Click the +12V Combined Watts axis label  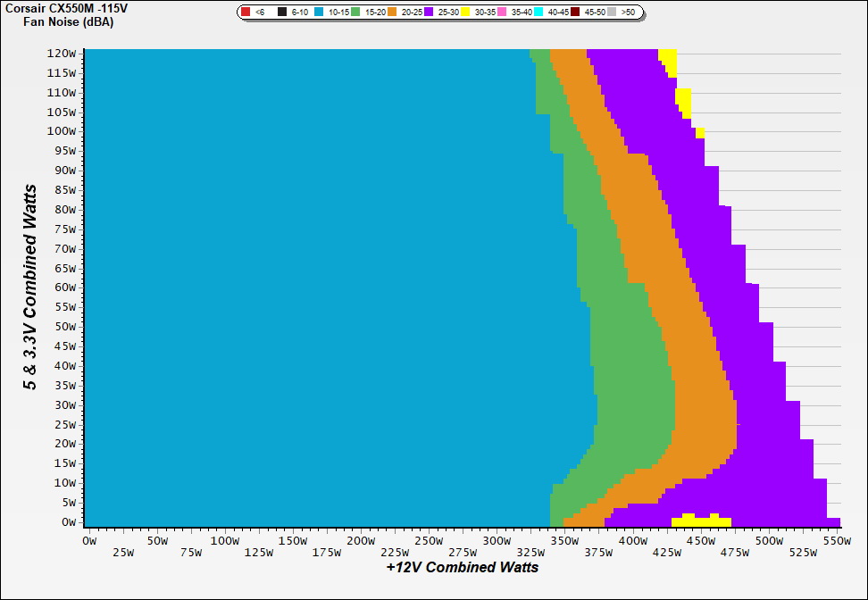point(463,567)
